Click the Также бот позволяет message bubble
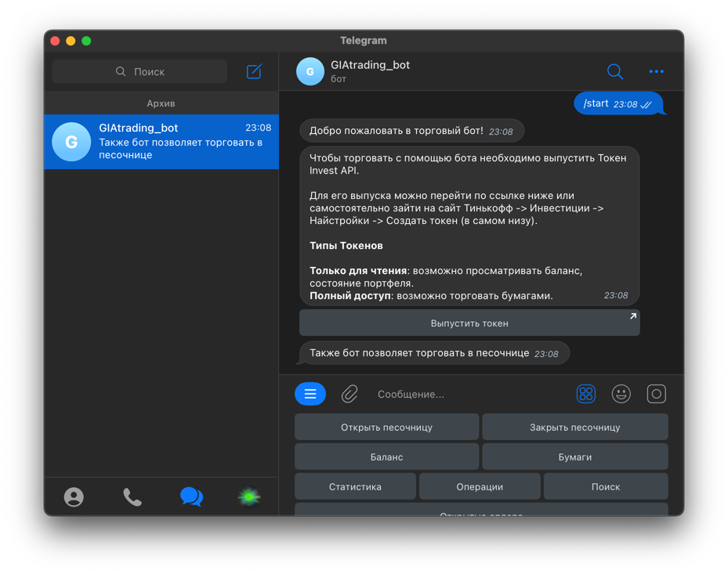The image size is (728, 574). tap(434, 353)
